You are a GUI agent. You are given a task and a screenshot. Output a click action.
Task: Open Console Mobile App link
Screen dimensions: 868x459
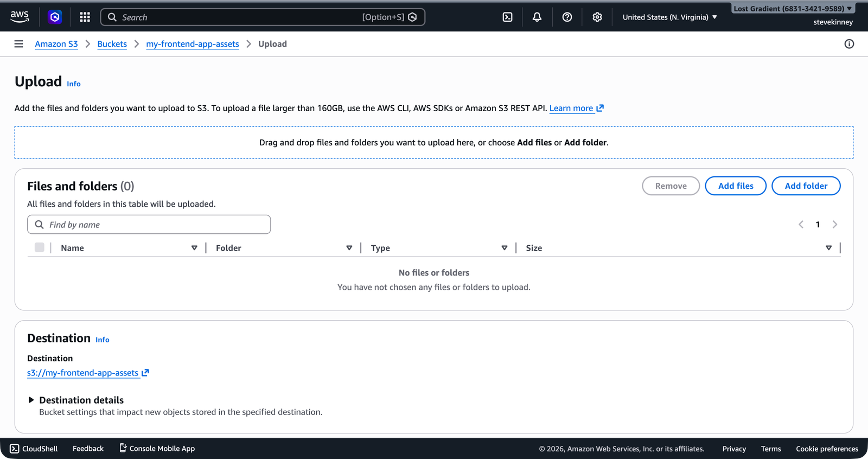point(157,449)
